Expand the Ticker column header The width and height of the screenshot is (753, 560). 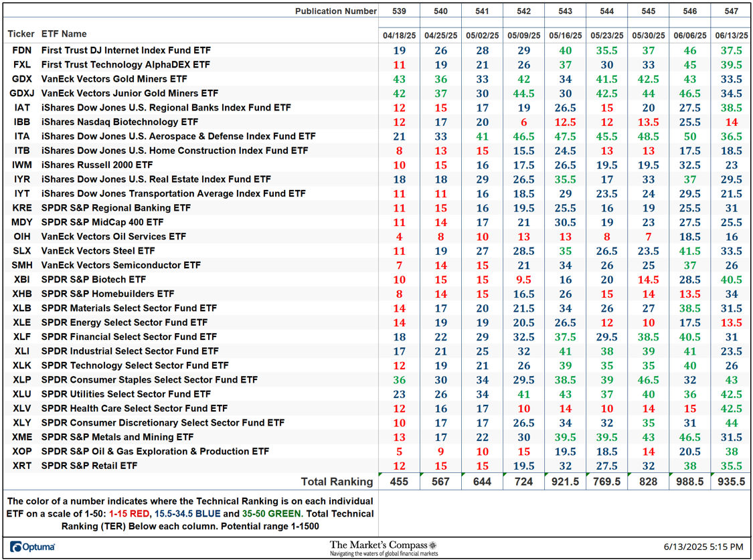pyautogui.click(x=21, y=34)
